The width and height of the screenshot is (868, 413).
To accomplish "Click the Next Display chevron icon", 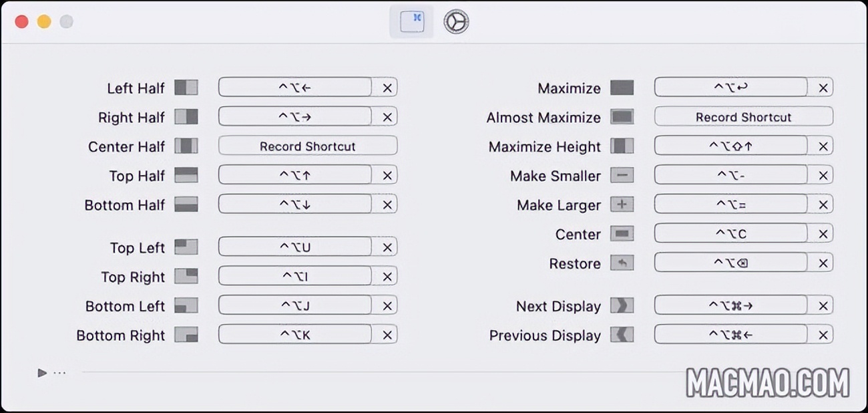I will [622, 306].
